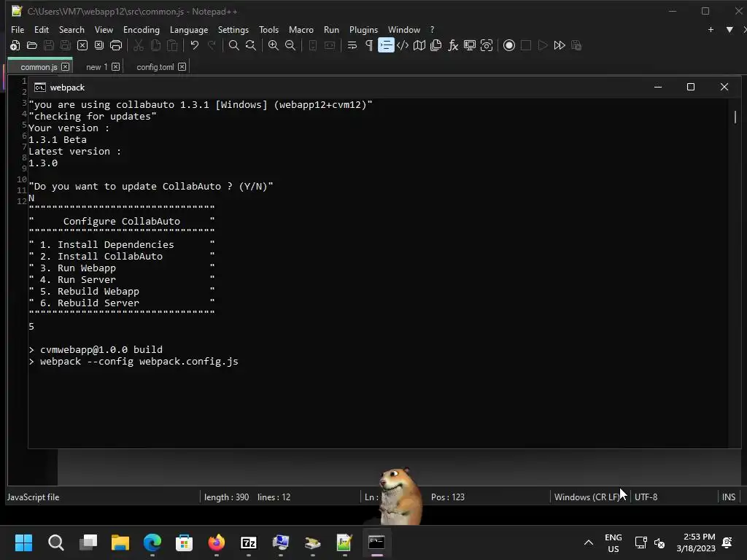
Task: Click the ENG US language indicator
Action: pos(613,542)
